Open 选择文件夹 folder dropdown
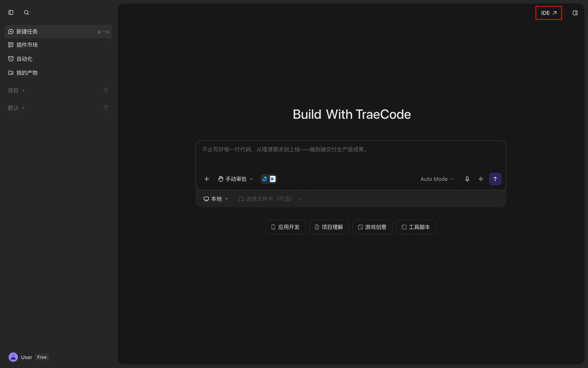Image resolution: width=588 pixels, height=368 pixels. [x=270, y=199]
